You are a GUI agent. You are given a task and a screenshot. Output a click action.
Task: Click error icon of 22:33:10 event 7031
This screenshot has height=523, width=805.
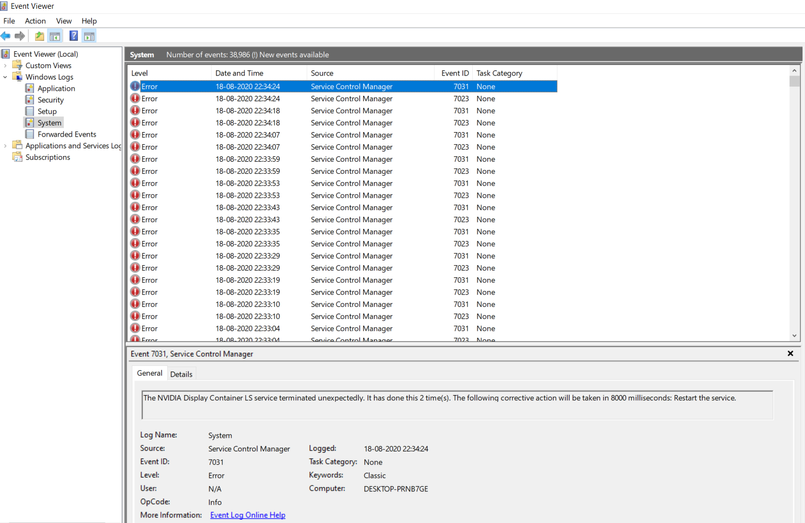135,304
